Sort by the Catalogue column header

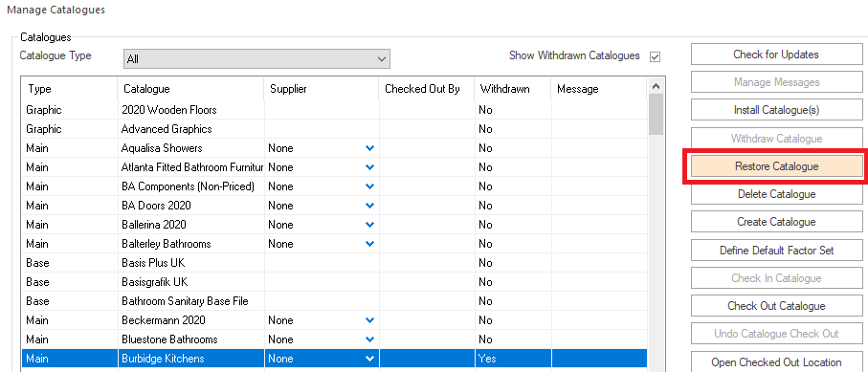[x=190, y=89]
